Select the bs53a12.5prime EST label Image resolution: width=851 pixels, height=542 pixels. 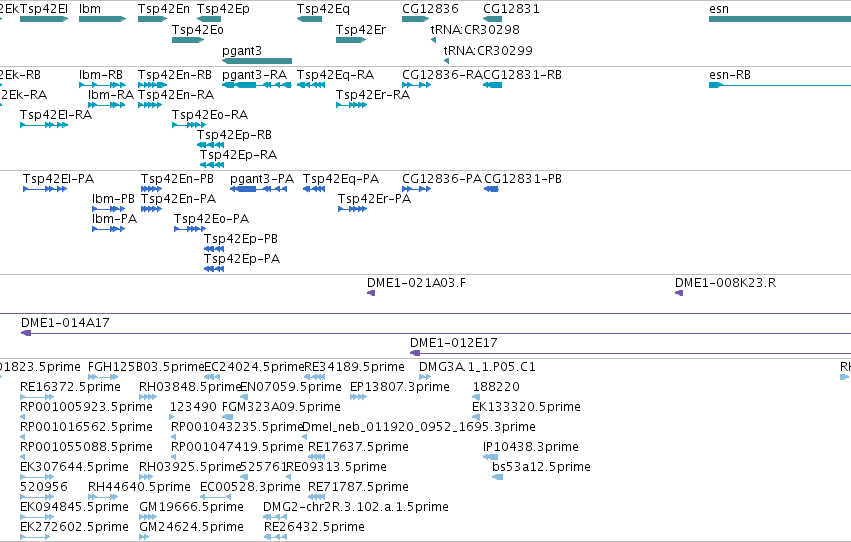[x=541, y=467]
